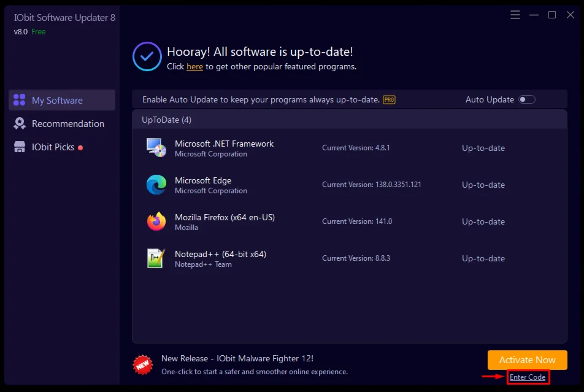
Task: Enable the Auto Update toggle
Action: 527,99
